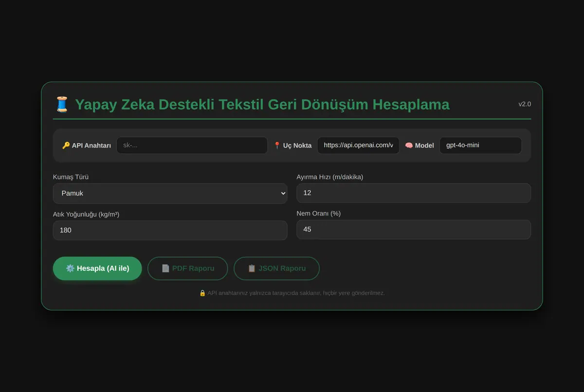Click the Nem Oranı field with 45
584x392 pixels.
tap(414, 230)
